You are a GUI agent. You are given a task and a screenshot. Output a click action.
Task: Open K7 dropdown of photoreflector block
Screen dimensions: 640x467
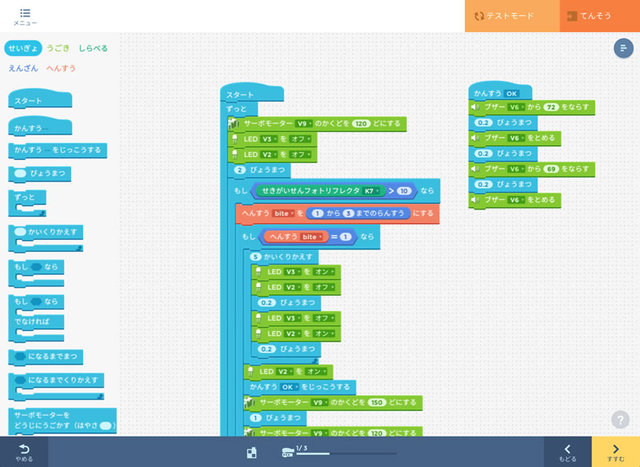[x=371, y=191]
